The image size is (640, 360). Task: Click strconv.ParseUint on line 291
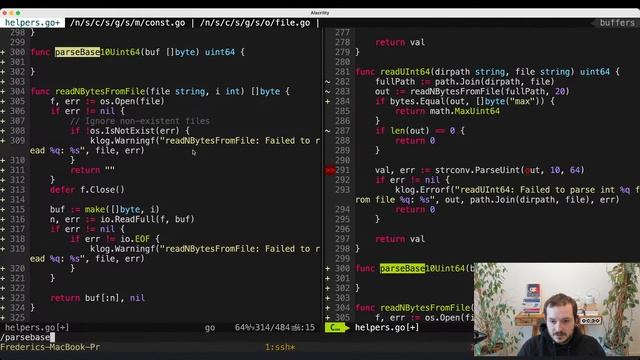(477, 170)
